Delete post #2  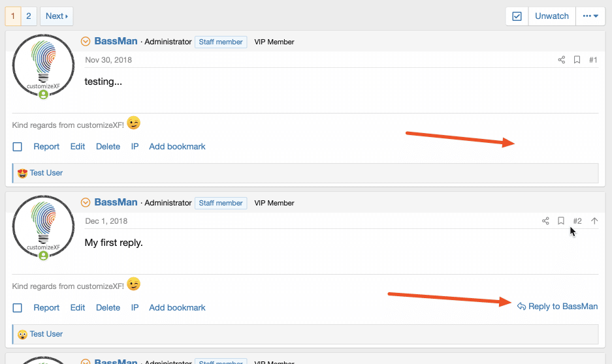click(108, 307)
